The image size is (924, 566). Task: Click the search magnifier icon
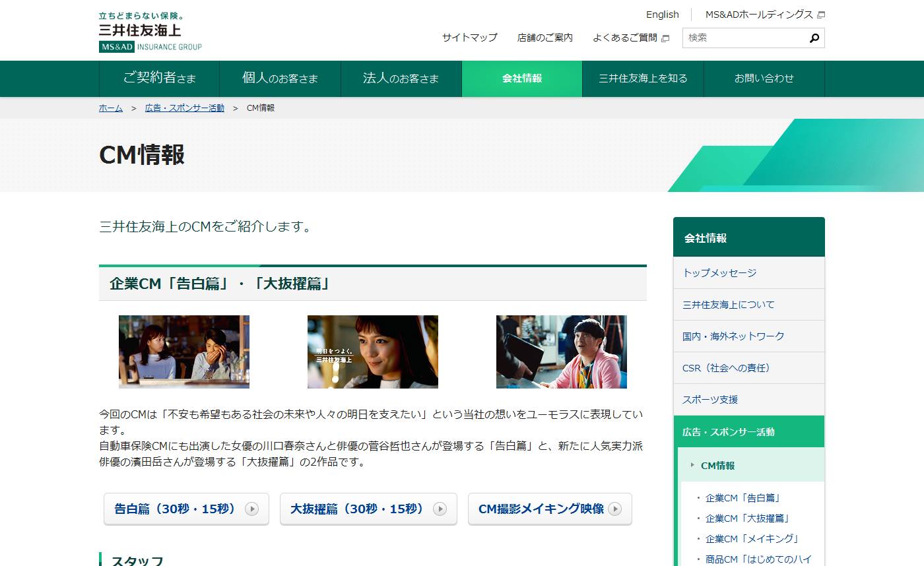(814, 38)
